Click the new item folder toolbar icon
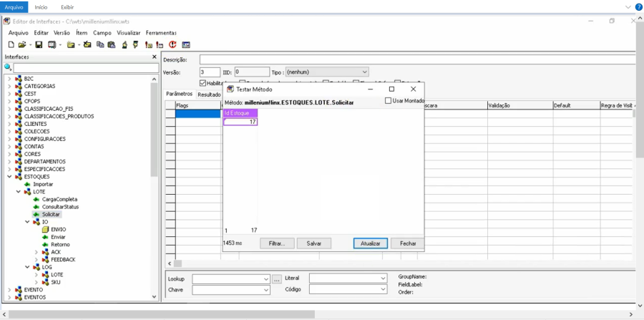 pyautogui.click(x=71, y=45)
